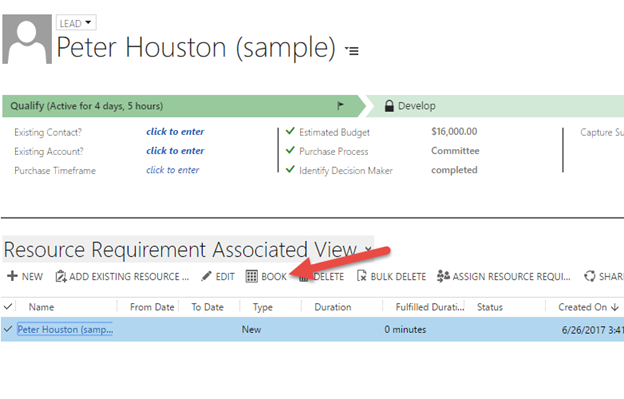Screen dimensions: 624x399
Task: Toggle the select-all checkmark in grid header
Action: pyautogui.click(x=8, y=307)
